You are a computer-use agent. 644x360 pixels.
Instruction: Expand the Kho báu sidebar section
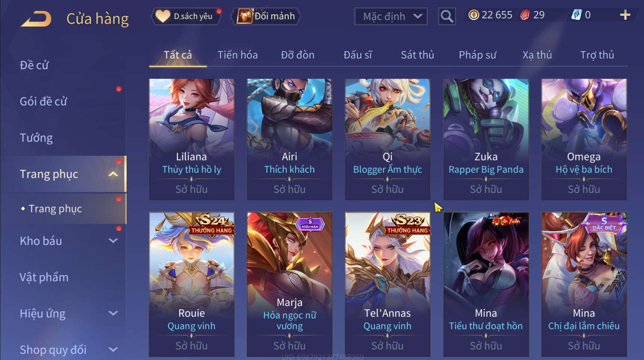(113, 241)
